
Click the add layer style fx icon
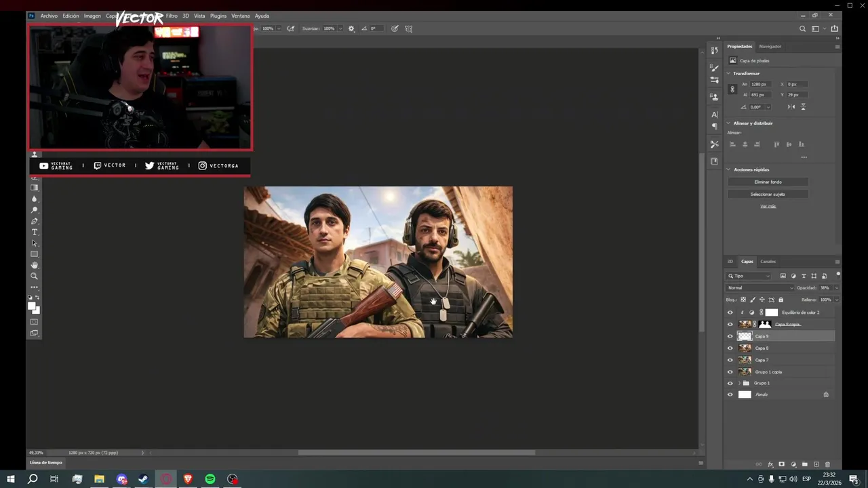pyautogui.click(x=770, y=464)
